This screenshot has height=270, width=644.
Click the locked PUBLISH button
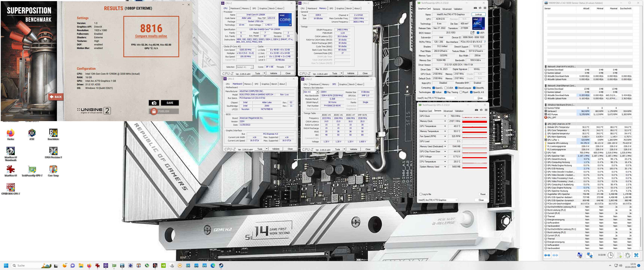coord(164,111)
